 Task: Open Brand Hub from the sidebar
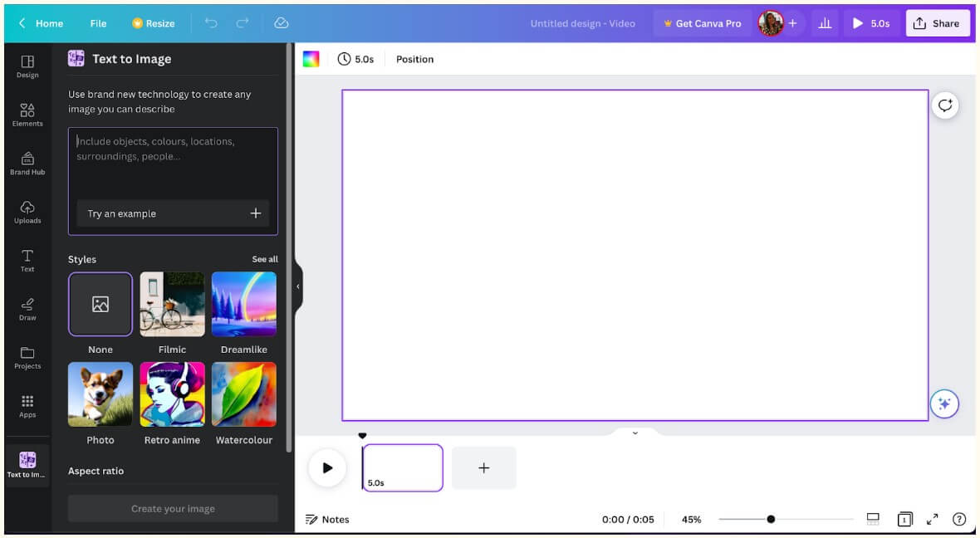27,164
